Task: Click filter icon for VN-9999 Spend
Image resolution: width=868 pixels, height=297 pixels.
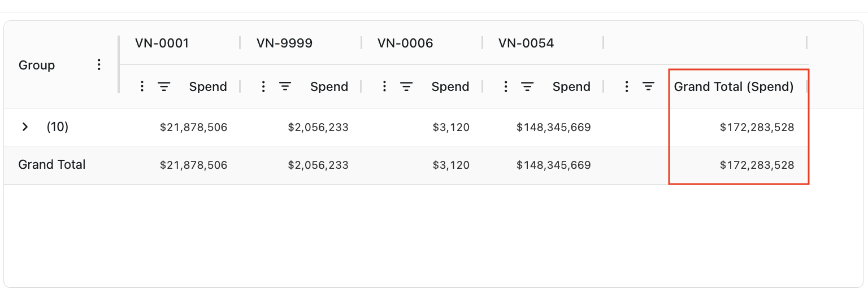Action: pyautogui.click(x=285, y=86)
